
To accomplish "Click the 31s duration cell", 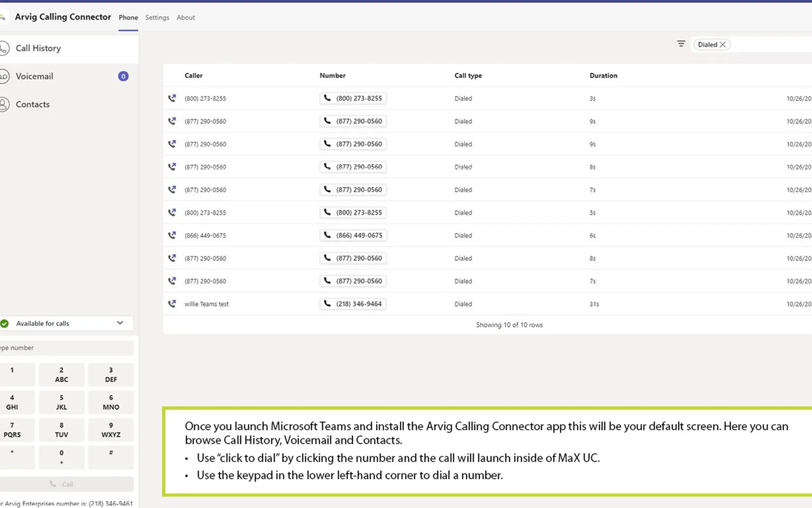I will coord(594,304).
